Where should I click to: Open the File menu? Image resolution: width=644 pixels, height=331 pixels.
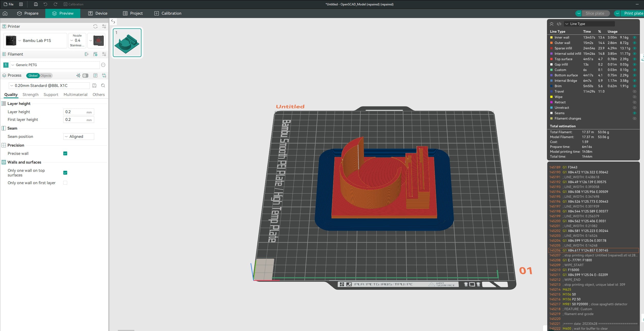click(8, 4)
